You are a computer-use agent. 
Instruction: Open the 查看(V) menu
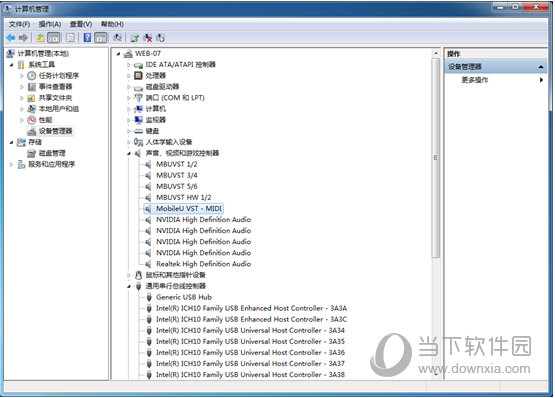pos(81,24)
